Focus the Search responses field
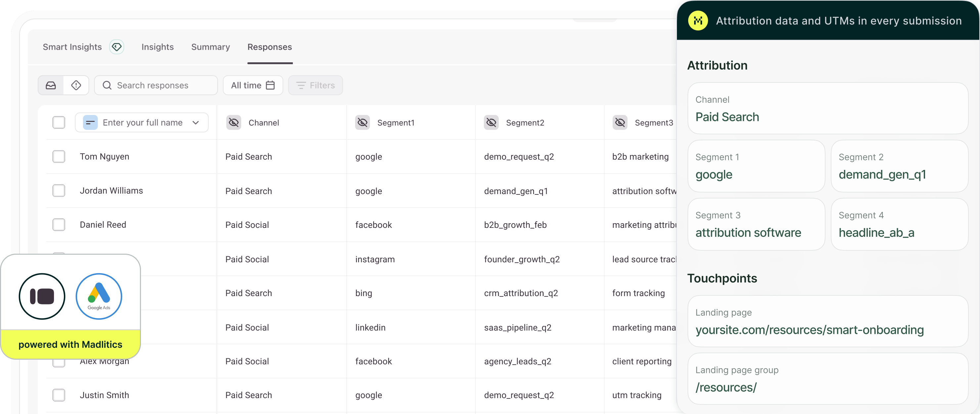Screen dimensions: 980x414 [x=156, y=85]
